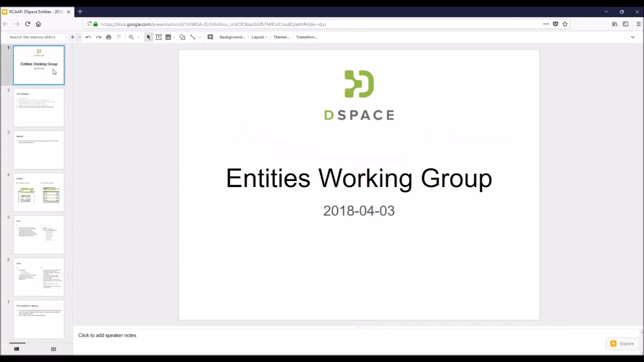
Task: Click the Theme... button
Action: click(282, 37)
